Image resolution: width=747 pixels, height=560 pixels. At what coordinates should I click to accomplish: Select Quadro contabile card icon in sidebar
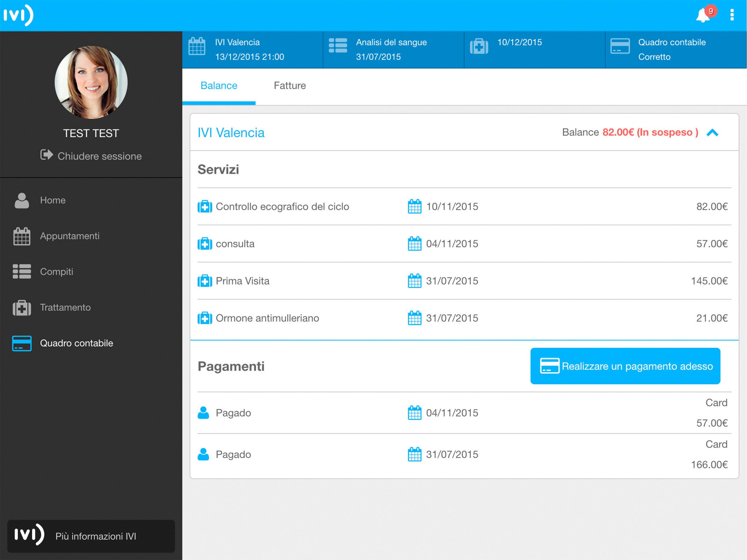22,343
